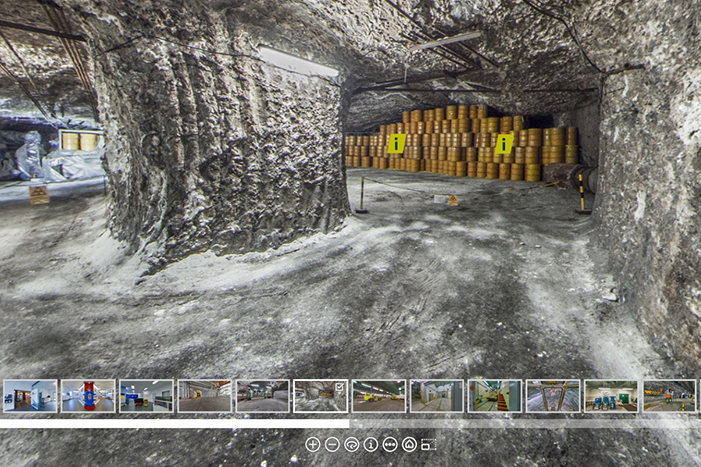Open the tunnel thumbnail with the yellow vehicle
The height and width of the screenshot is (467, 701).
379,396
